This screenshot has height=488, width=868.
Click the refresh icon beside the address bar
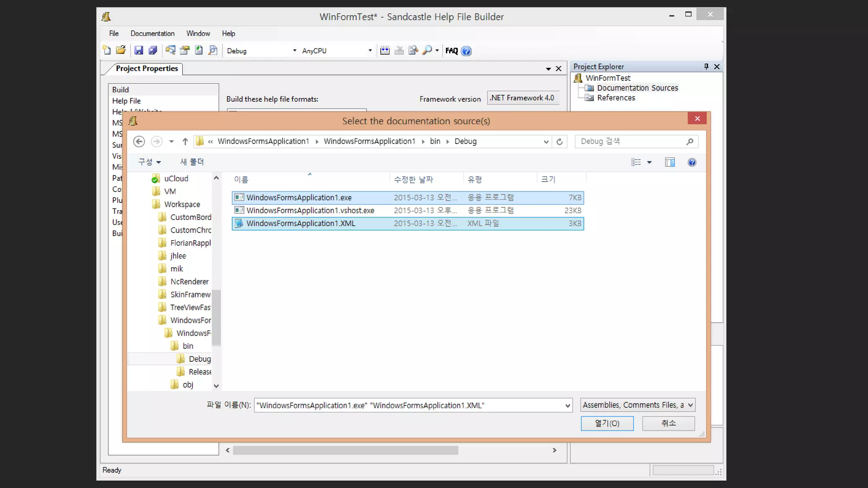(559, 141)
